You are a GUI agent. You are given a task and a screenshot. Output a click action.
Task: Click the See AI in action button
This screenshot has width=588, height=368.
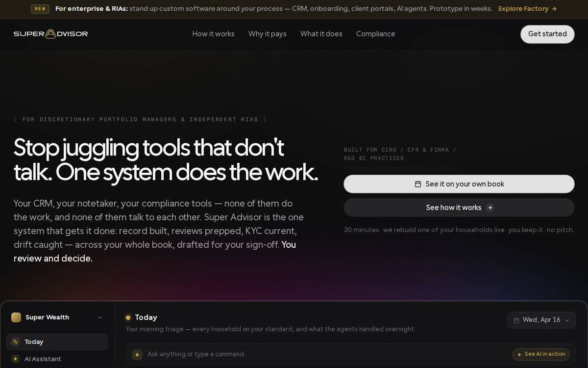click(541, 354)
